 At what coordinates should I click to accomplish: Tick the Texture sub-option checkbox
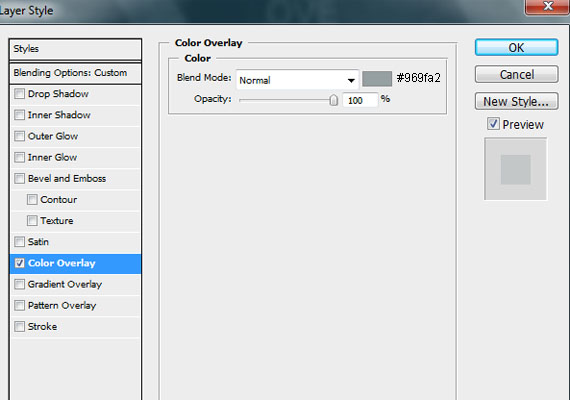32,220
